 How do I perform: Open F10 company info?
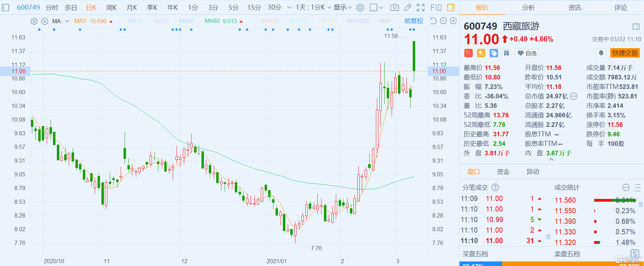436,7
